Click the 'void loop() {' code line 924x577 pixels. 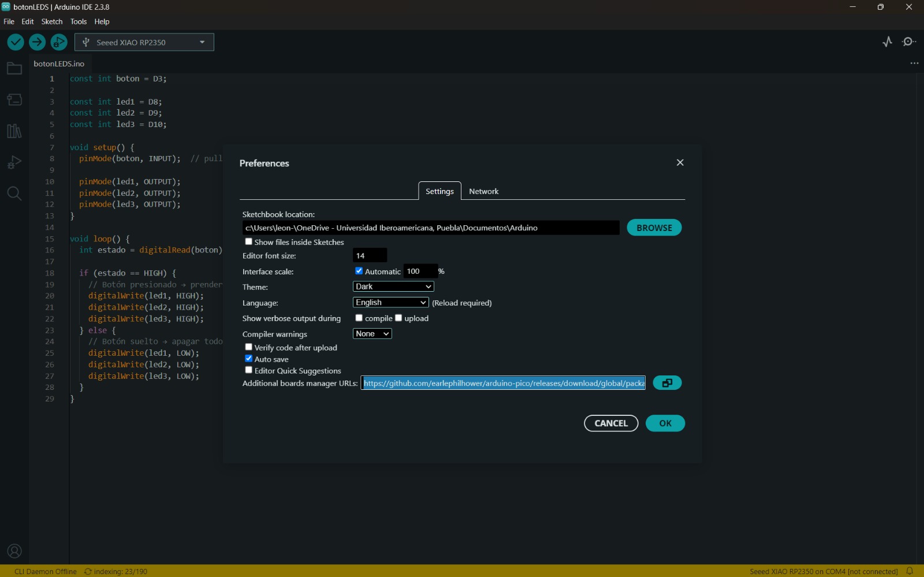[x=100, y=239]
